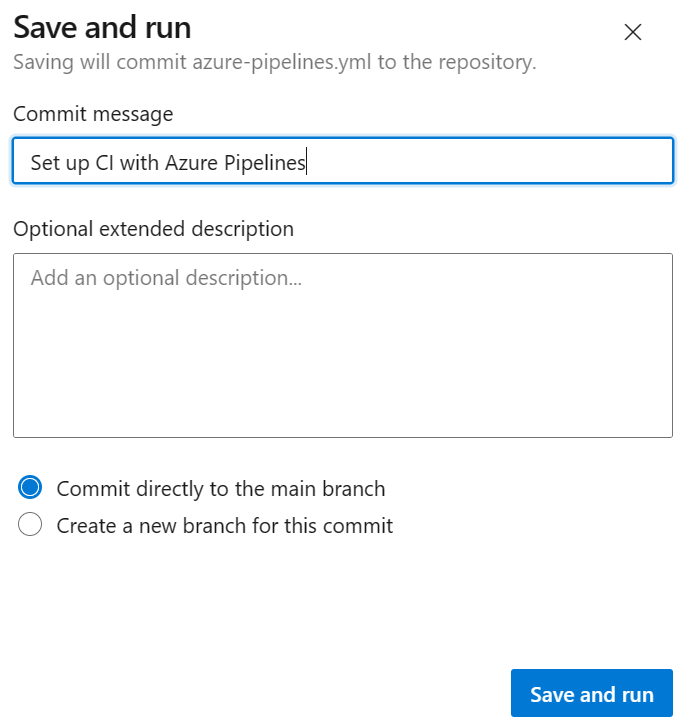Viewport: 692px width, 724px height.
Task: Click the word 'repository' in the subtitle
Action: tap(487, 62)
